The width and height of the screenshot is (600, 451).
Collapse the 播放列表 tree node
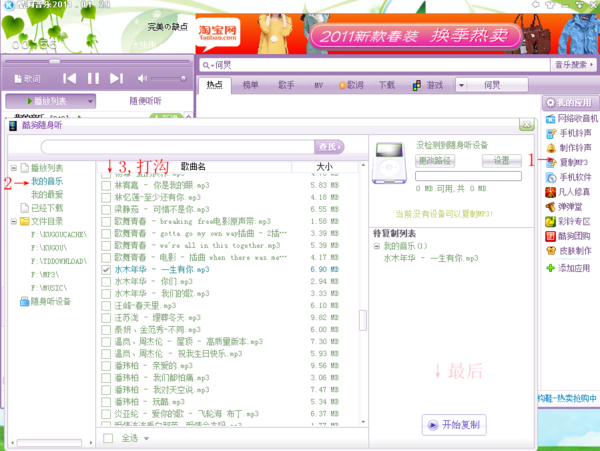14,168
